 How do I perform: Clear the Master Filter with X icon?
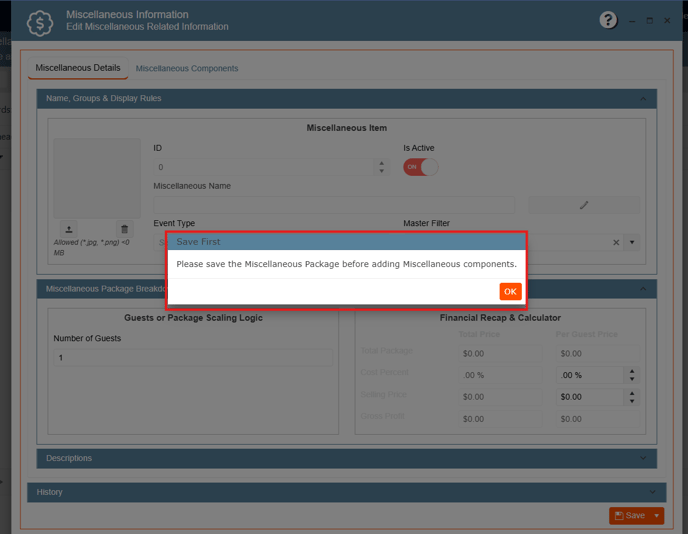[x=616, y=242]
